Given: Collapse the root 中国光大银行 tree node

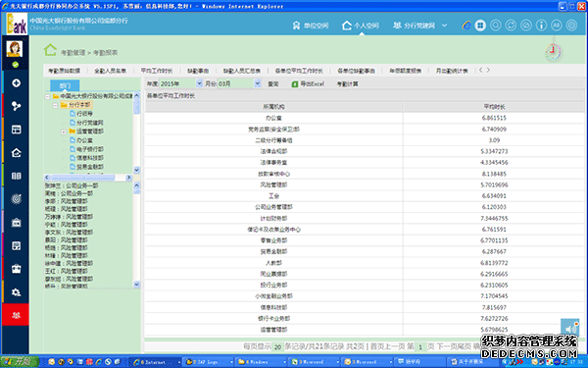Looking at the screenshot, I should pyautogui.click(x=48, y=97).
